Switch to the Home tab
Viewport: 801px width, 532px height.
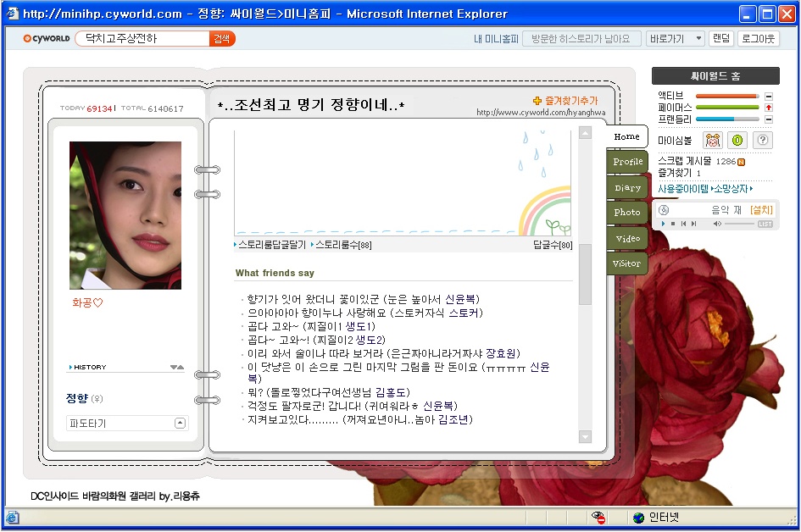pyautogui.click(x=626, y=137)
